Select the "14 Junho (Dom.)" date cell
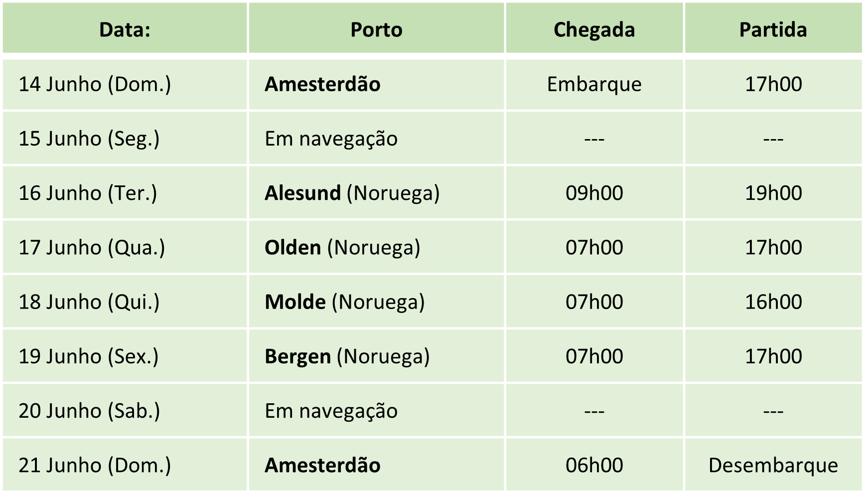This screenshot has height=494, width=868. click(95, 84)
